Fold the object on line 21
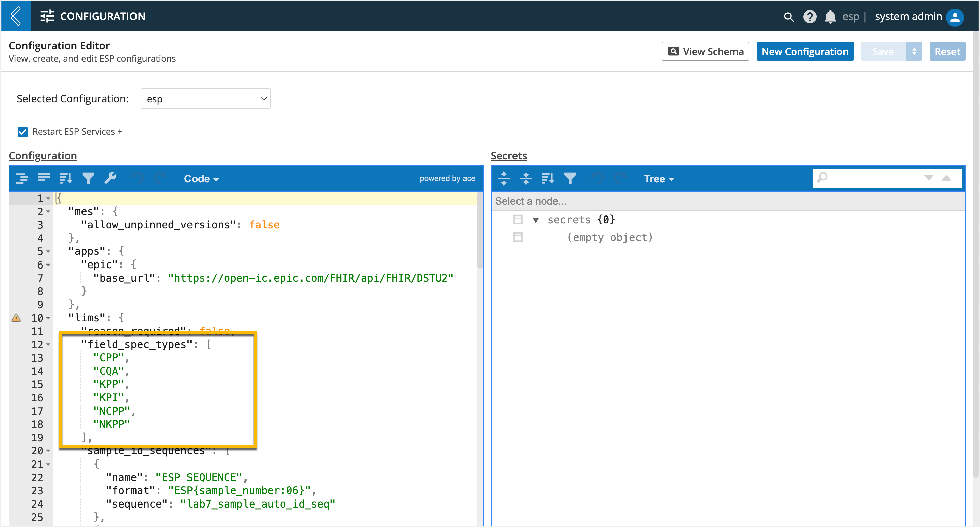The height and width of the screenshot is (527, 980). [48, 464]
